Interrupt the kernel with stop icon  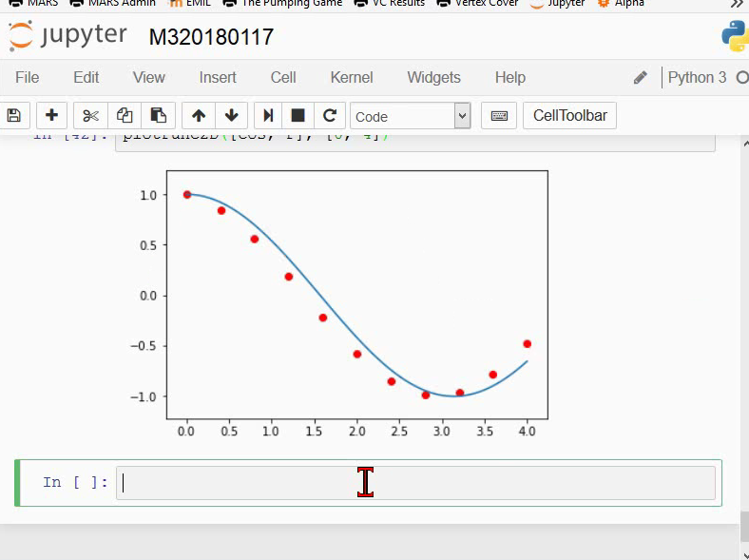point(298,116)
